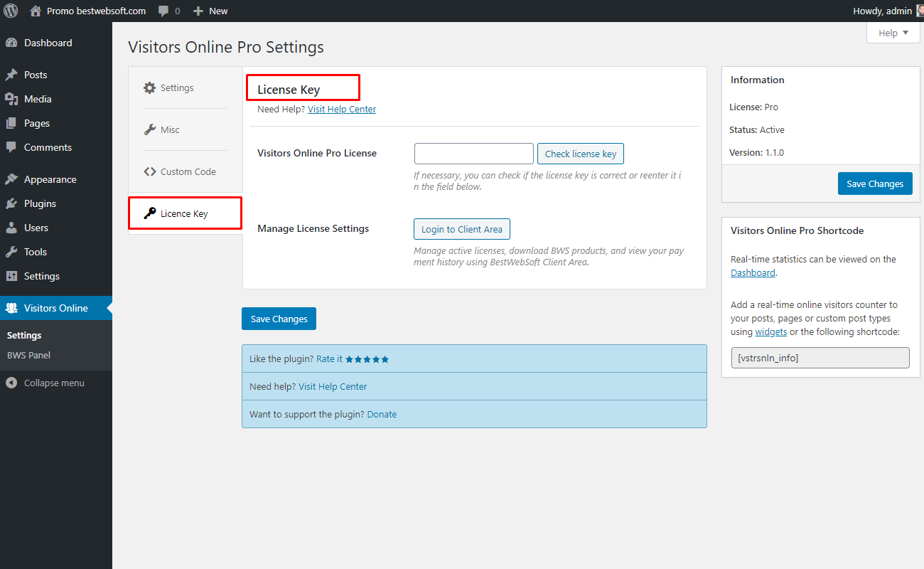Click the plus icon next to New
The width and height of the screenshot is (924, 569).
point(198,11)
